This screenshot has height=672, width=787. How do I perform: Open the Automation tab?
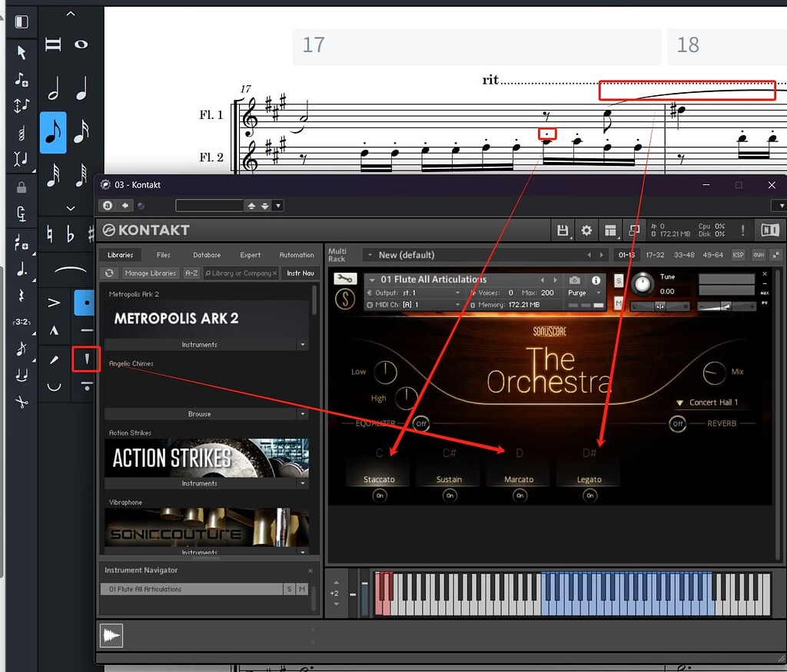point(297,254)
